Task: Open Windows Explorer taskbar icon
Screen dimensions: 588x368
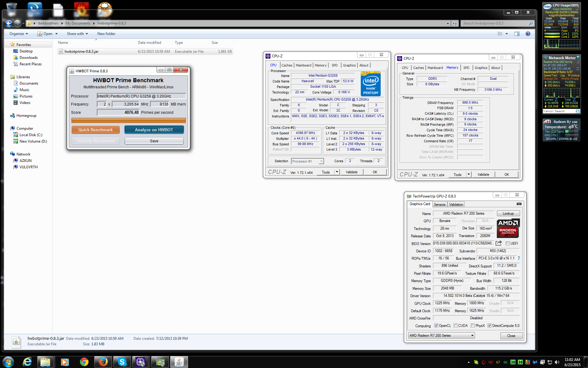Action: coord(46,362)
